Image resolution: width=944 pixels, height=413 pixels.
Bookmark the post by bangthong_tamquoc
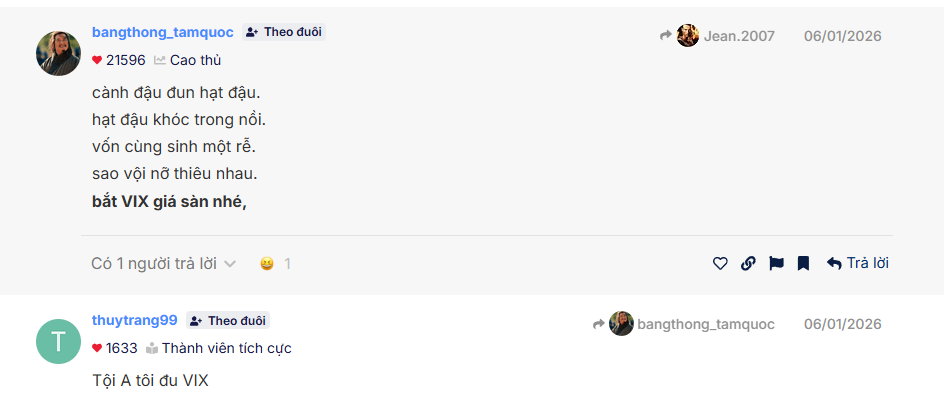tap(803, 264)
